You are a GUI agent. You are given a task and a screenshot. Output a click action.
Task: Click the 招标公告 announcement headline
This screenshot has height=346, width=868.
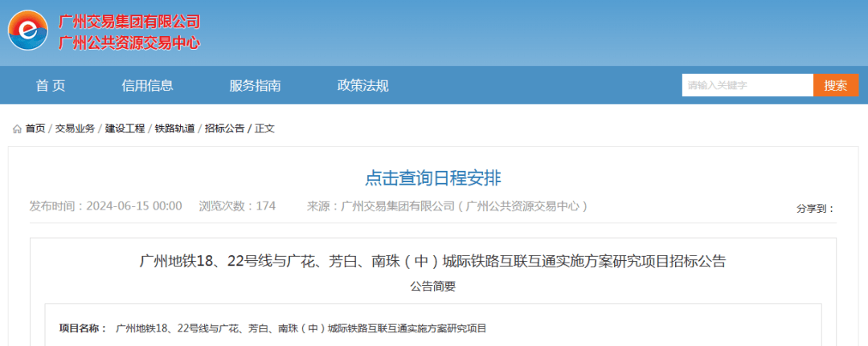433,261
